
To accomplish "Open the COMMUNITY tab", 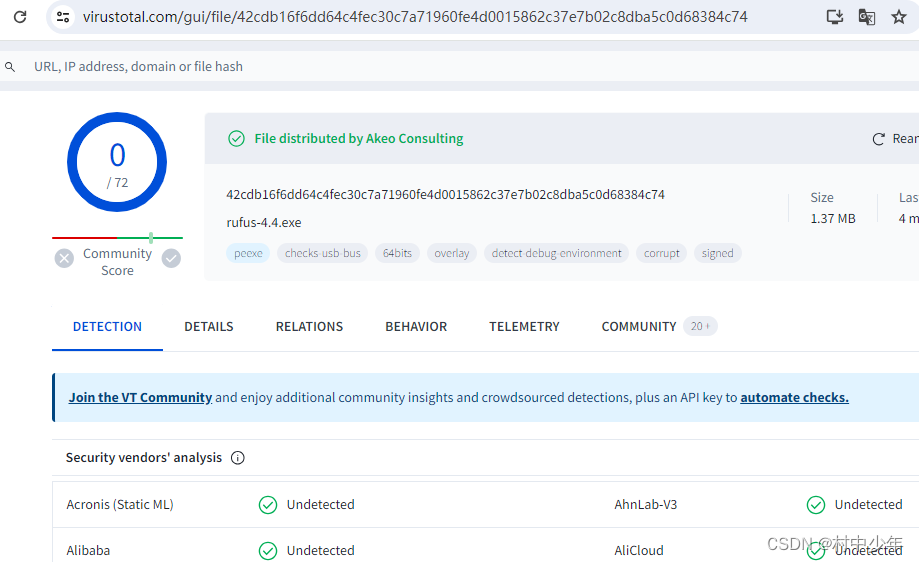I will 639,327.
